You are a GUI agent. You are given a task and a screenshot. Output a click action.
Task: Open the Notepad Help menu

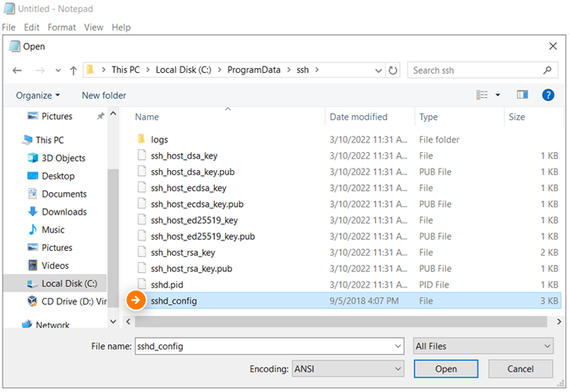[x=121, y=27]
